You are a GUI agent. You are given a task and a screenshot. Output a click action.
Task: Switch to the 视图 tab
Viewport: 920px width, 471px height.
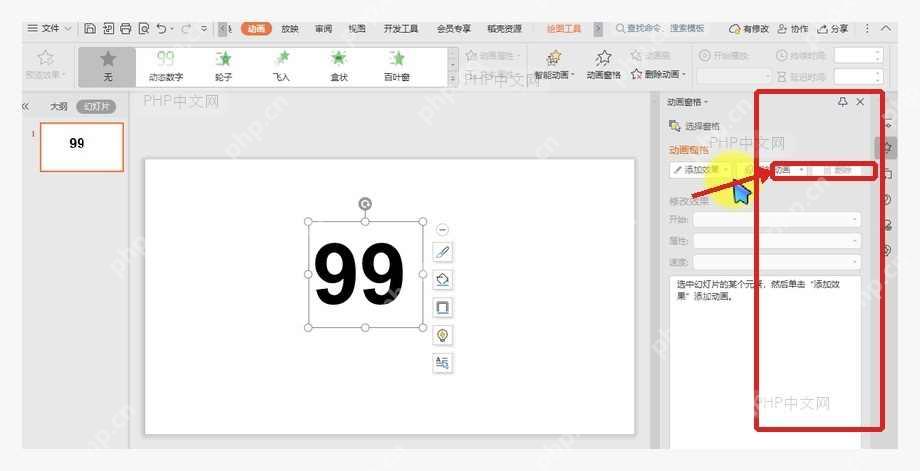click(357, 29)
